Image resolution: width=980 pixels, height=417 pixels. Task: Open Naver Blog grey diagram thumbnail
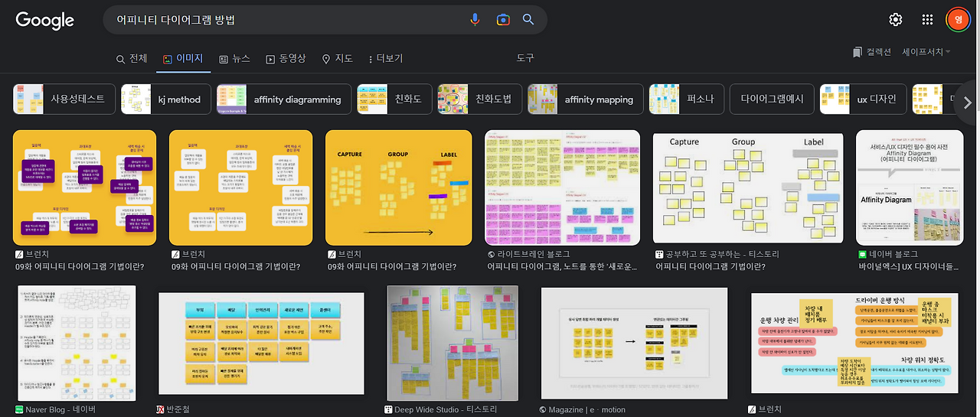pos(75,342)
